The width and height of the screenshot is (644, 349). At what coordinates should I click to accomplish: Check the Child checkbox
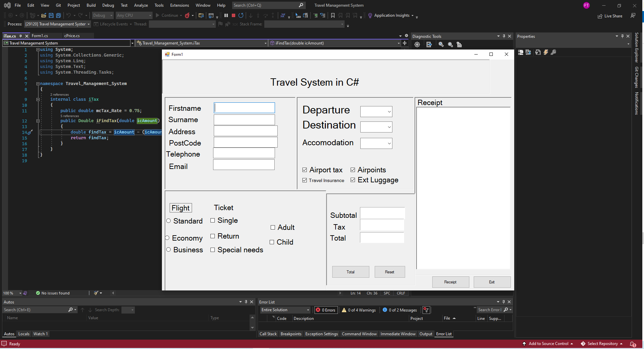(x=272, y=242)
